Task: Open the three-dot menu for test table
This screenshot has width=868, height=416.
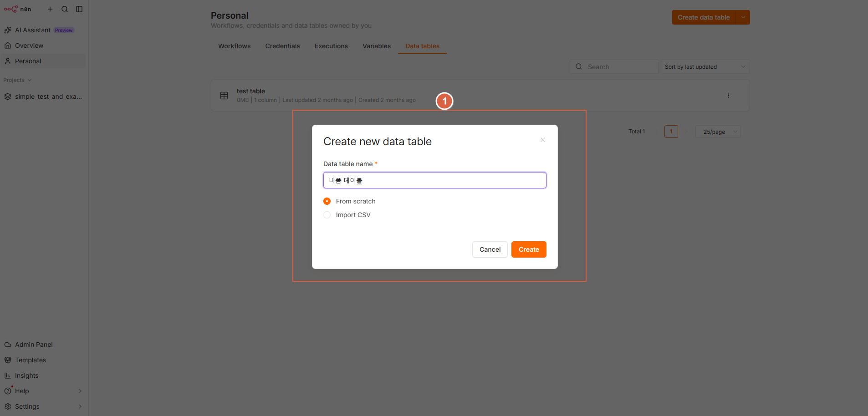Action: [729, 96]
